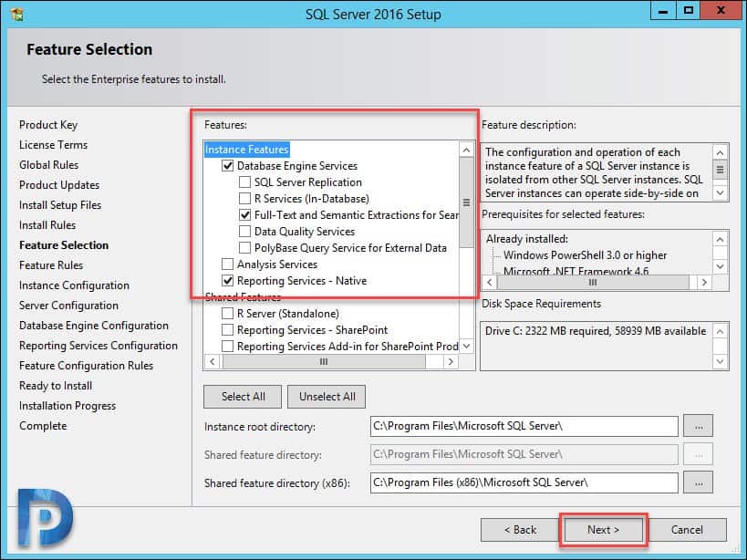Toggle Database Engine Services checkbox

point(228,166)
